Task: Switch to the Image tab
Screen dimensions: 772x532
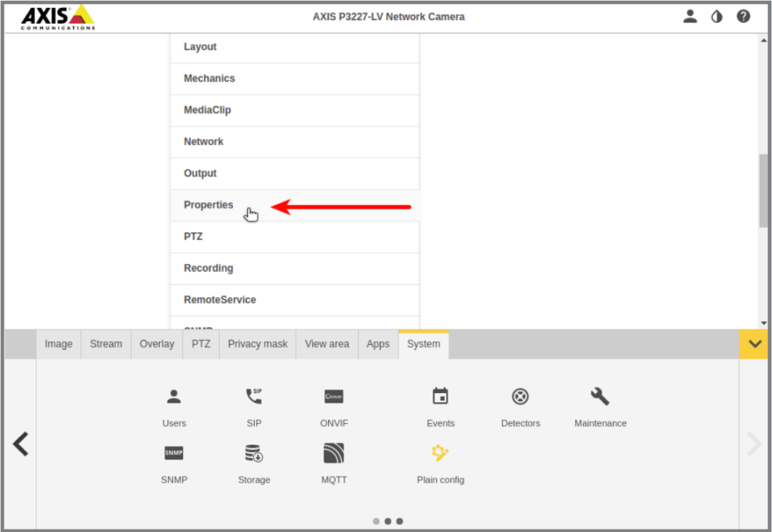Action: 59,344
